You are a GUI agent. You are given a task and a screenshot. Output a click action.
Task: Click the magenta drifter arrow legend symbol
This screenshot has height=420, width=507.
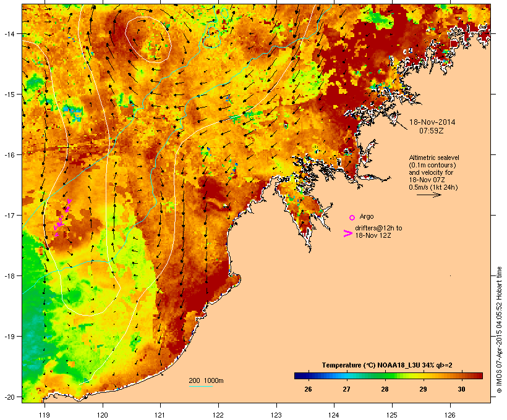pyautogui.click(x=348, y=233)
